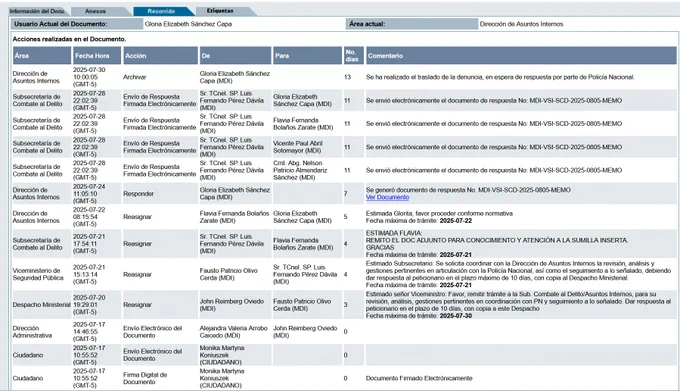This screenshot has height=391, width=680.
Task: Click the Comentario column header
Action: (x=521, y=55)
